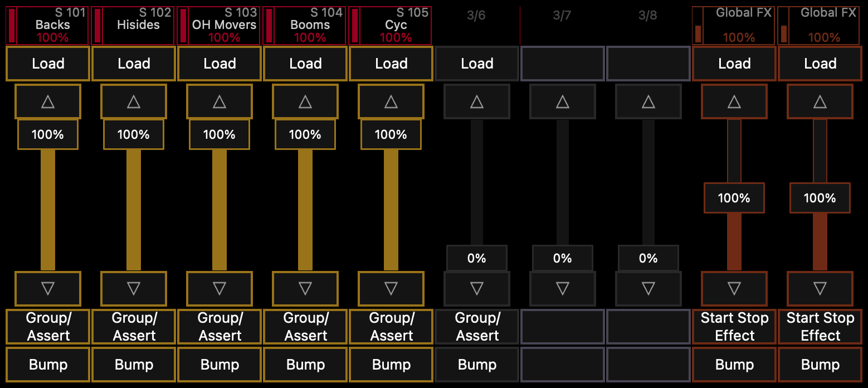This screenshot has width=868, height=388.
Task: Click the down arrow on the second Global FX fader
Action: 820,289
